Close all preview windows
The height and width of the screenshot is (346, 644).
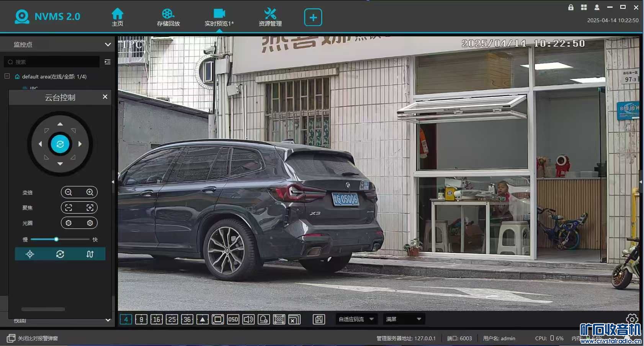click(x=294, y=319)
